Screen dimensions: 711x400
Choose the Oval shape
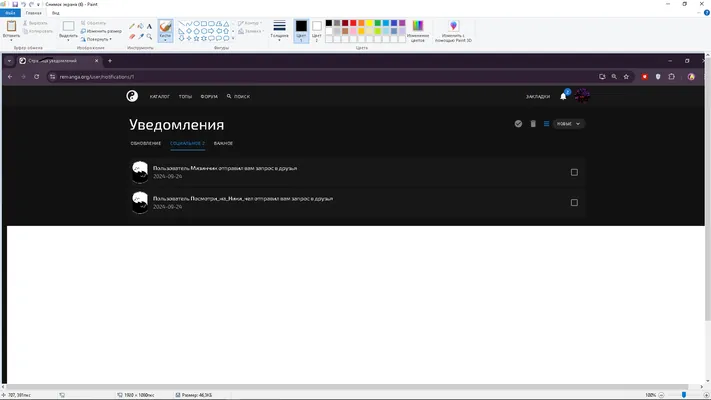(x=196, y=24)
